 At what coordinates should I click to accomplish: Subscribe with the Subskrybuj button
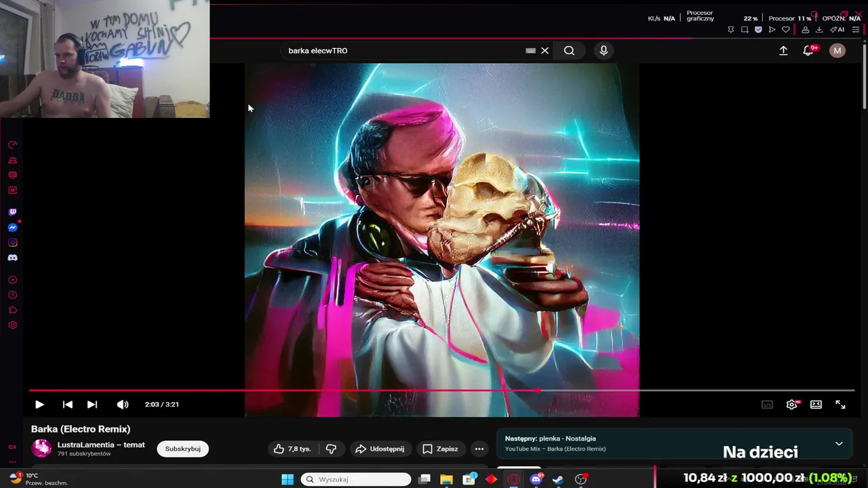183,449
